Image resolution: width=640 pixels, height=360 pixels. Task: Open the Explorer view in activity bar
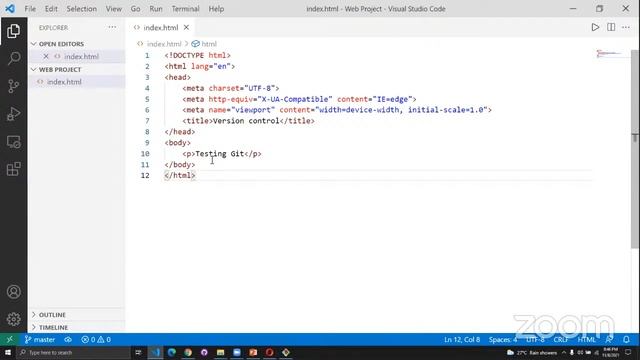click(x=13, y=31)
